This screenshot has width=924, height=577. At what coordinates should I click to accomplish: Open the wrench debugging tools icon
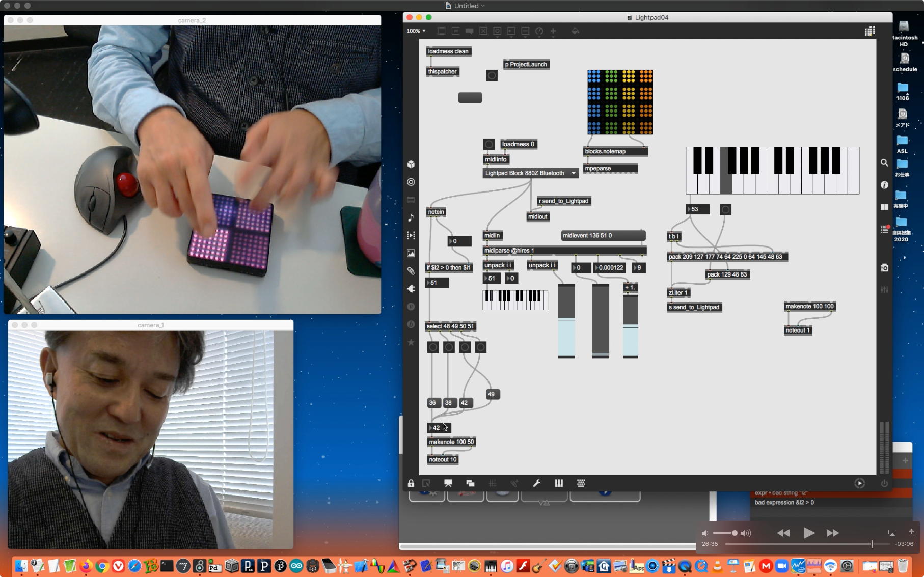536,483
